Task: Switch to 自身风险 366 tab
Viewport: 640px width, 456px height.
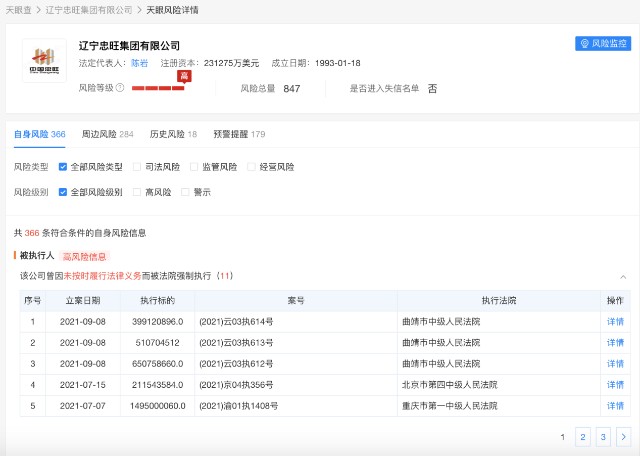Action: coord(40,134)
